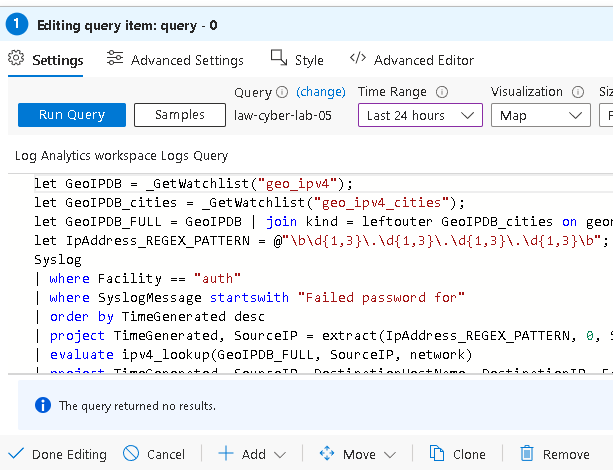Click the Settings gear icon

coord(16,58)
